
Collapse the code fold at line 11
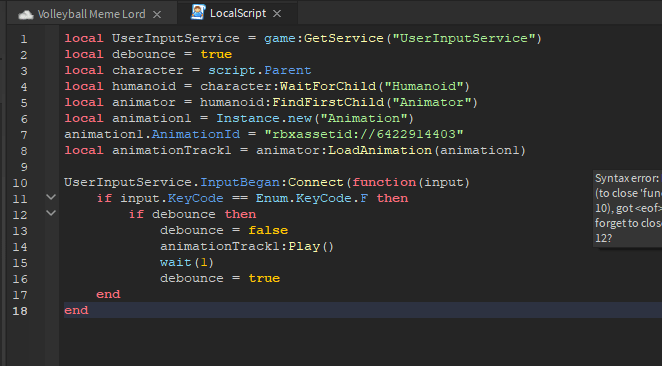tap(51, 197)
